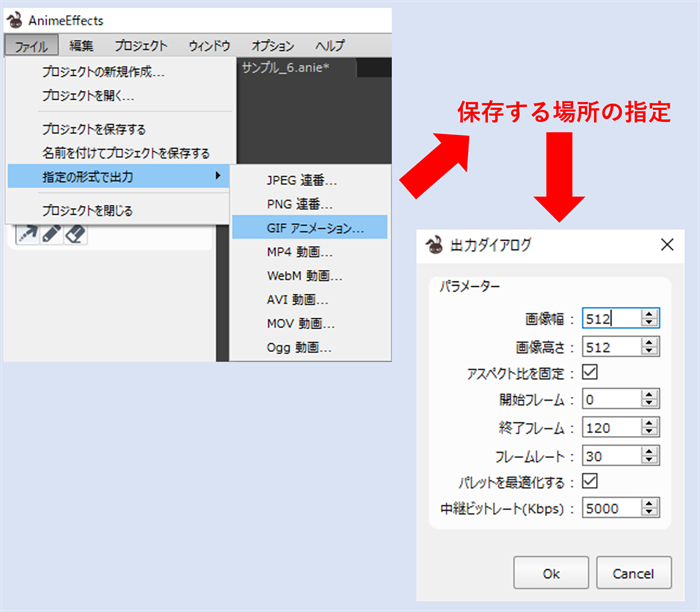
Task: Open the ヘルプ menu
Action: click(330, 46)
